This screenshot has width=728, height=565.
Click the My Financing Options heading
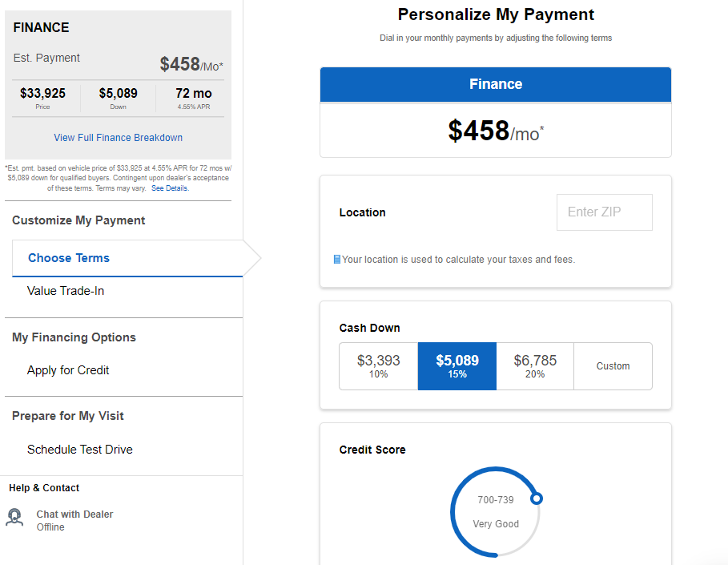coord(74,337)
